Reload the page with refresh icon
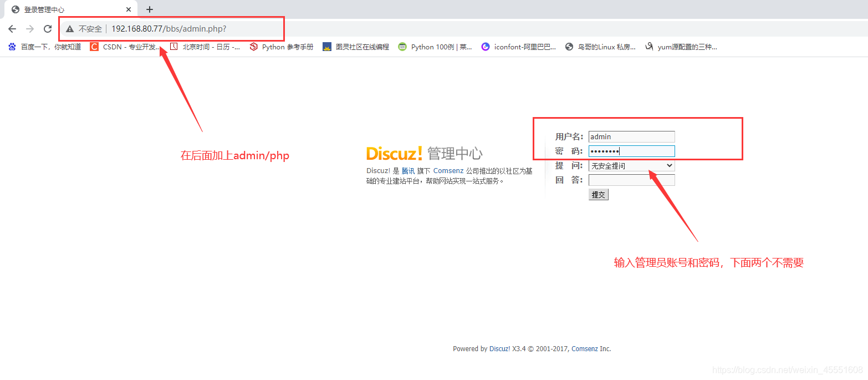Viewport: 868px width, 380px height. pos(48,29)
